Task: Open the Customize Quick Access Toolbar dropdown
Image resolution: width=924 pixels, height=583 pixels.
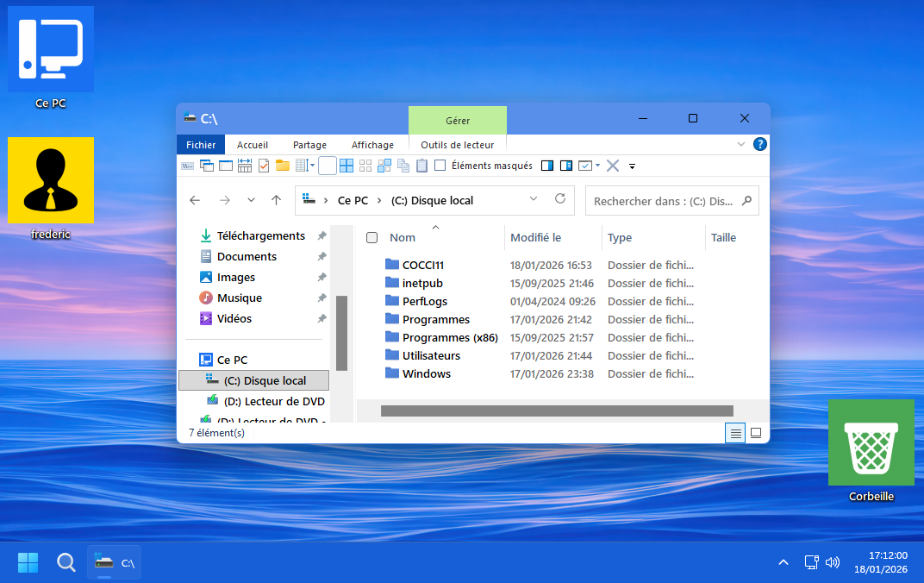Action: (632, 166)
